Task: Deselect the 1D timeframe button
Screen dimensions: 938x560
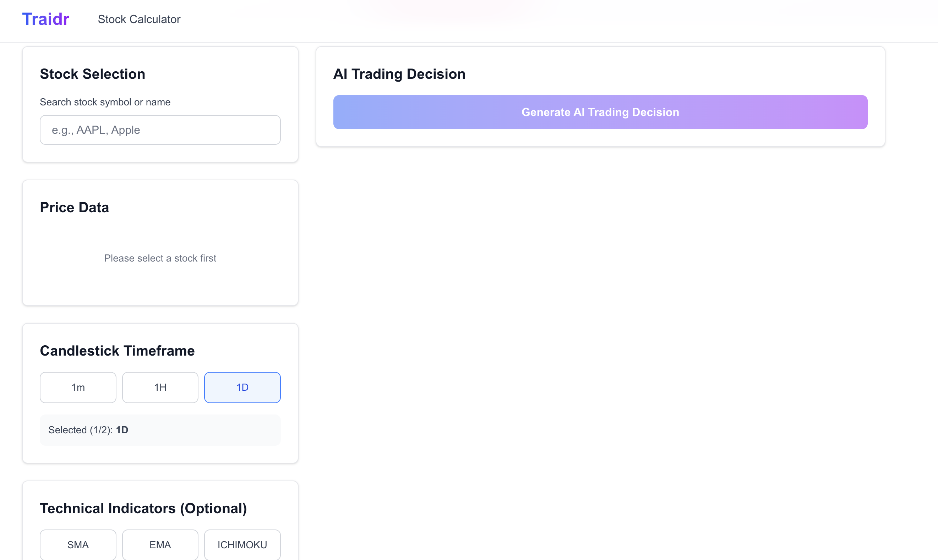Action: 242,387
